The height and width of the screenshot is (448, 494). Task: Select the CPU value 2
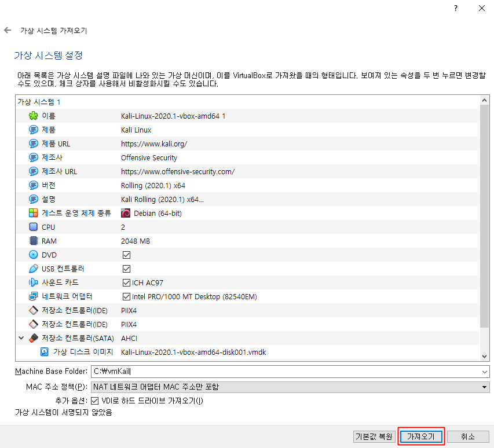coord(123,227)
